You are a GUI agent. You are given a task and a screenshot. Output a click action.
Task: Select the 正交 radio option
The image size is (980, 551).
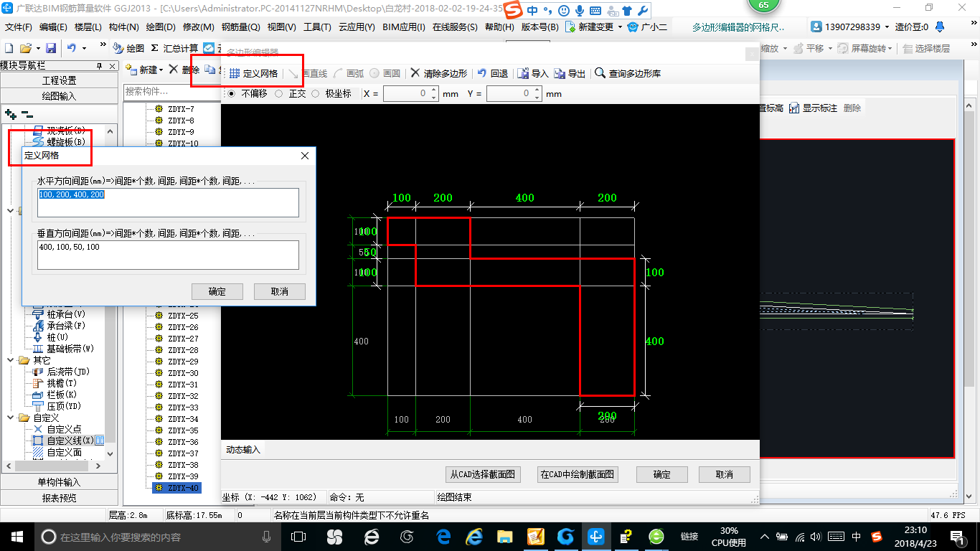click(x=278, y=93)
